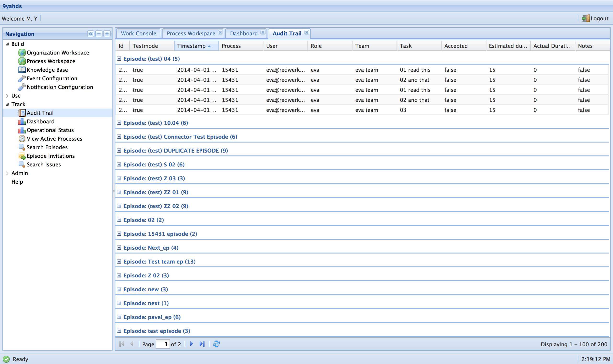Click the Logout link
This screenshot has height=364, width=613.
click(x=599, y=18)
